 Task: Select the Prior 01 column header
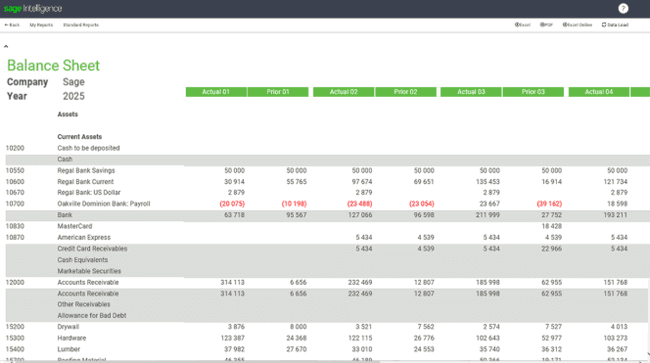278,92
